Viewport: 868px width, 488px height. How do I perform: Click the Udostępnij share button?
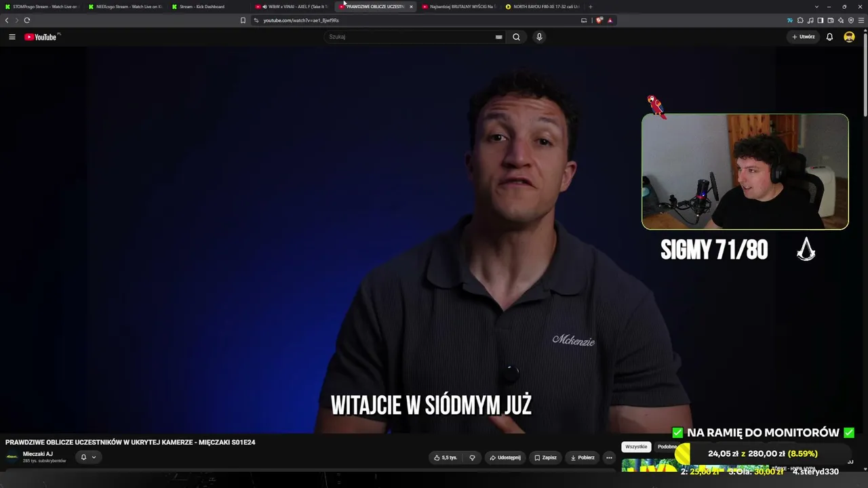click(x=505, y=457)
